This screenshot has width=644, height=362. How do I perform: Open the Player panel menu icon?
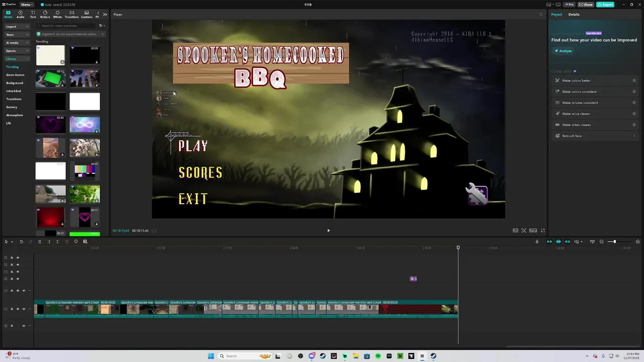tap(541, 15)
